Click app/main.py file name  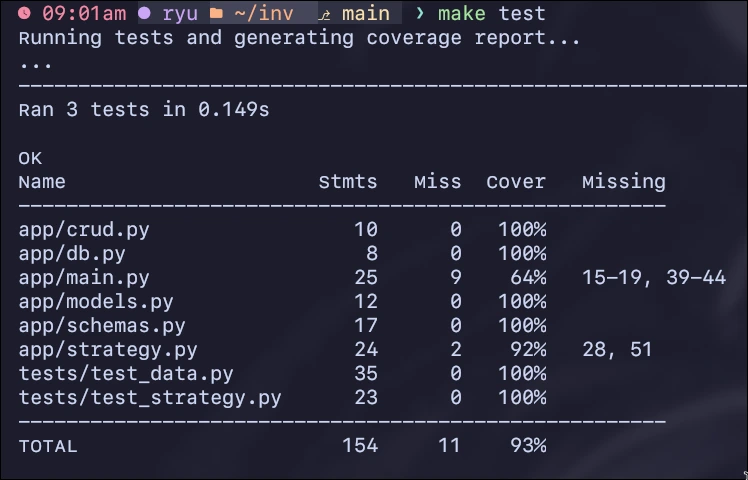84,278
